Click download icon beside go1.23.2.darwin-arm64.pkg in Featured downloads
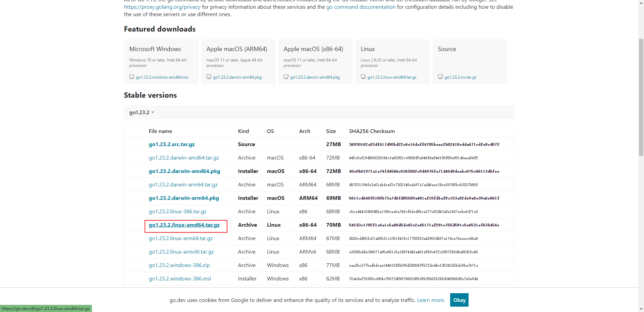 coord(209,77)
